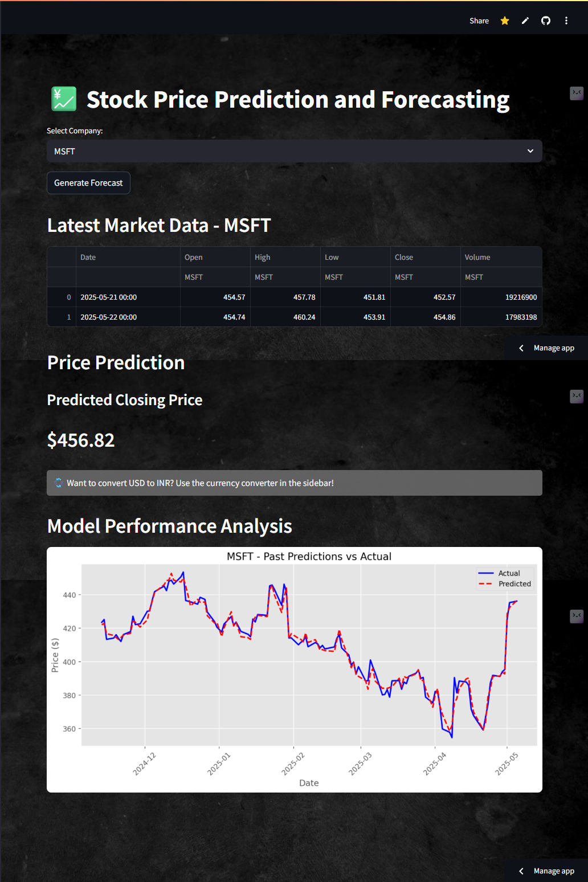The image size is (588, 882).
Task: Open the GitHub repository icon
Action: (546, 21)
